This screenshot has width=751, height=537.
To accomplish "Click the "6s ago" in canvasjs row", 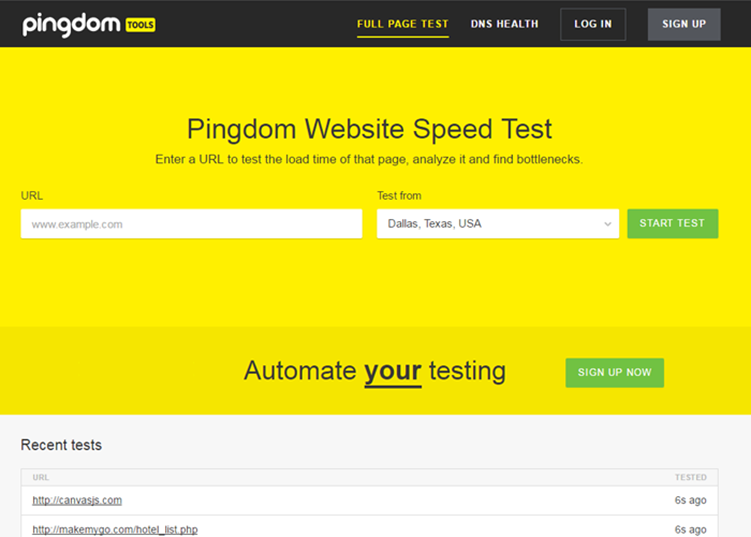I will coord(690,500).
